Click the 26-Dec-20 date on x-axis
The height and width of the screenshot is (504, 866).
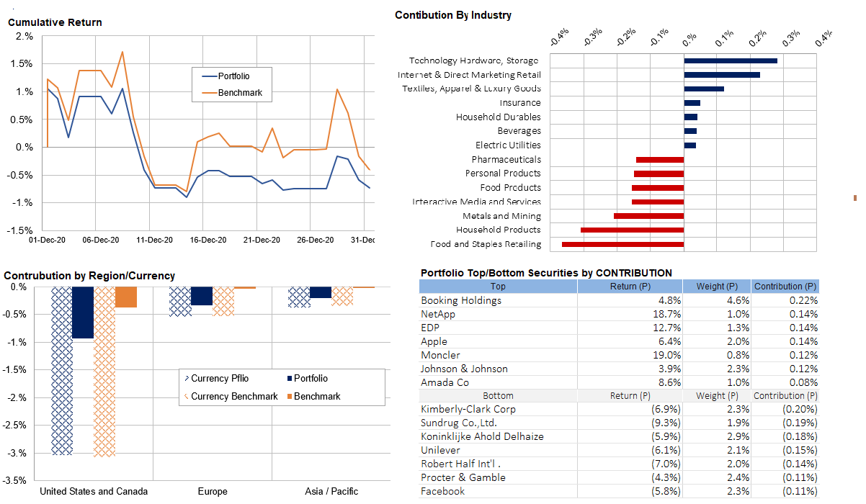point(316,240)
